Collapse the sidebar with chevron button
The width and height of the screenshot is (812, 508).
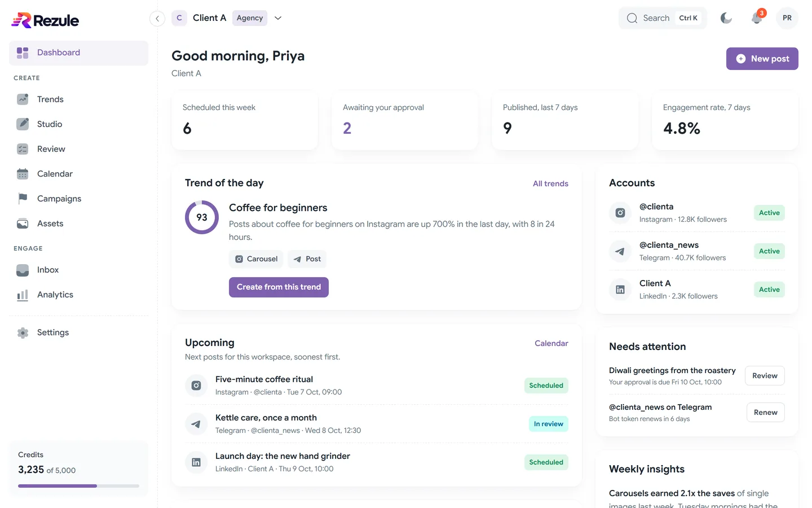coord(157,19)
